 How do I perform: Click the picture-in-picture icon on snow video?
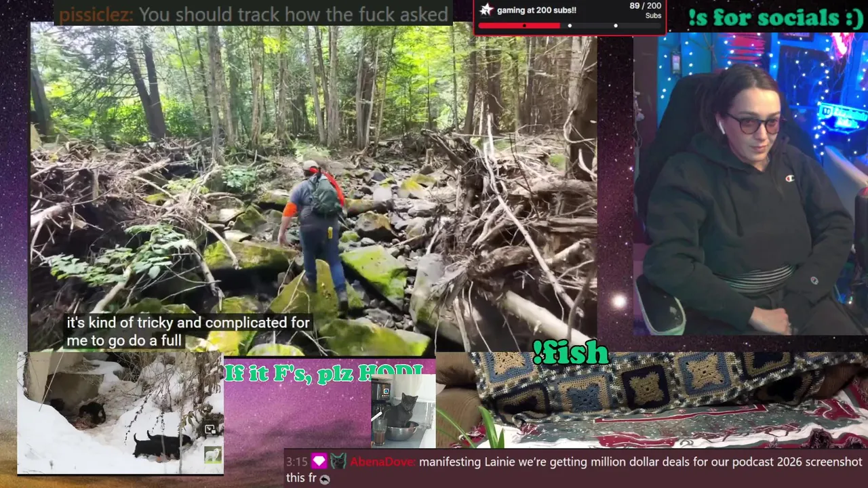(x=211, y=430)
